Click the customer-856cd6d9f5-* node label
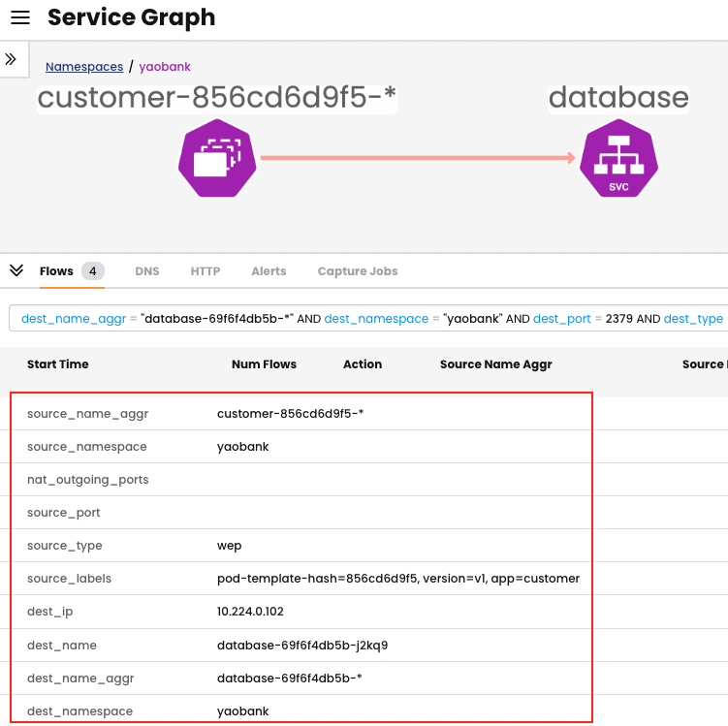The width and height of the screenshot is (728, 726). click(217, 98)
